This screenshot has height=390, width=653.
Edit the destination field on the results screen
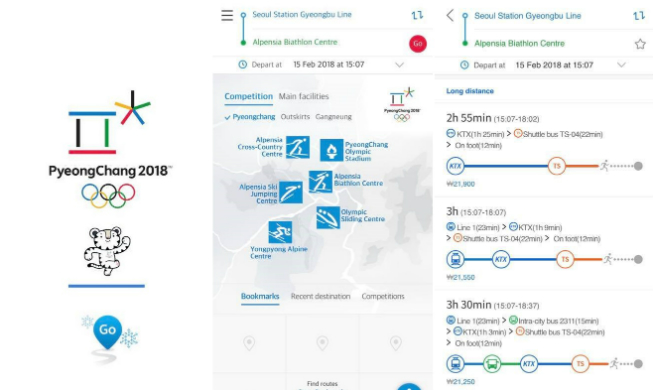pos(519,43)
